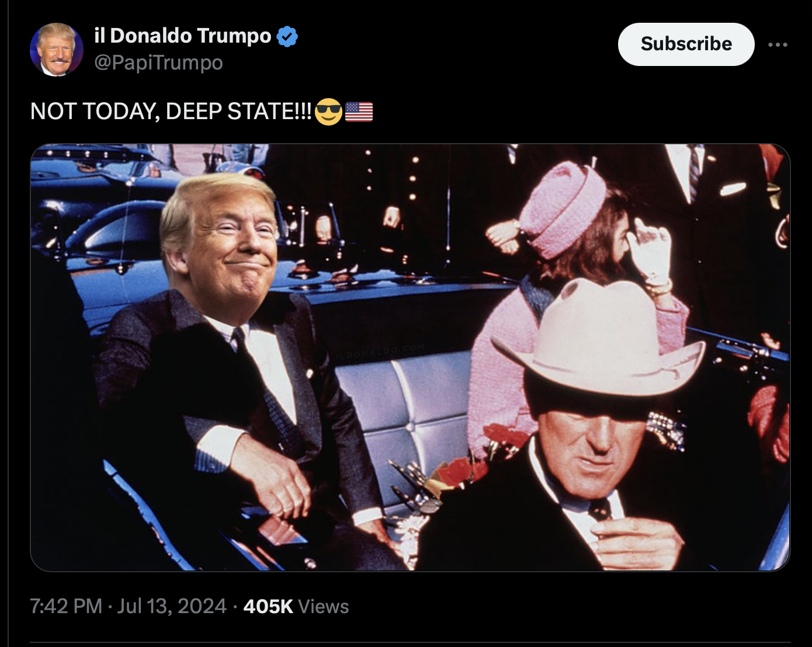Visit the @PapiTrumpo handle link

pyautogui.click(x=158, y=62)
